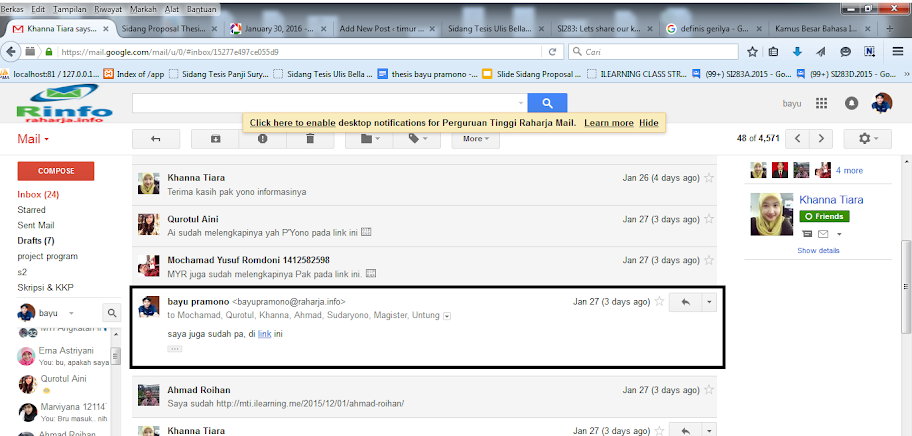Open the Mail switcher dropdown
The width and height of the screenshot is (912, 436).
33,139
